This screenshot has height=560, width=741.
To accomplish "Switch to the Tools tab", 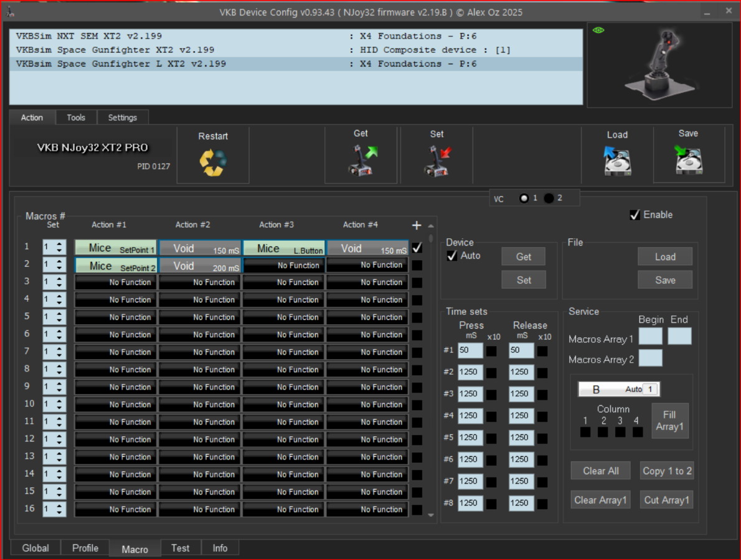I will coord(76,118).
